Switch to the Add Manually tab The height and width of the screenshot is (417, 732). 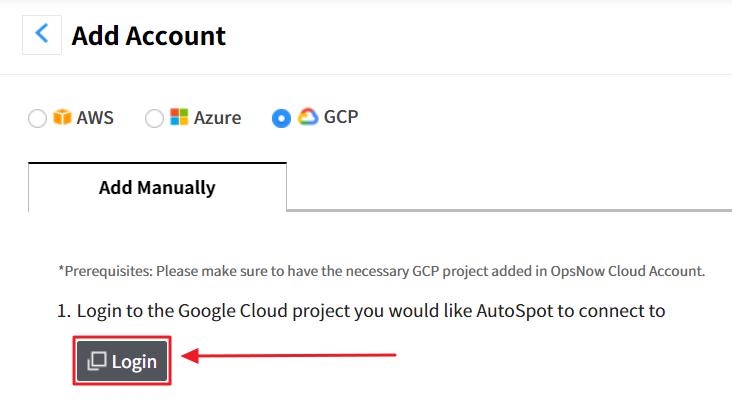pos(157,187)
